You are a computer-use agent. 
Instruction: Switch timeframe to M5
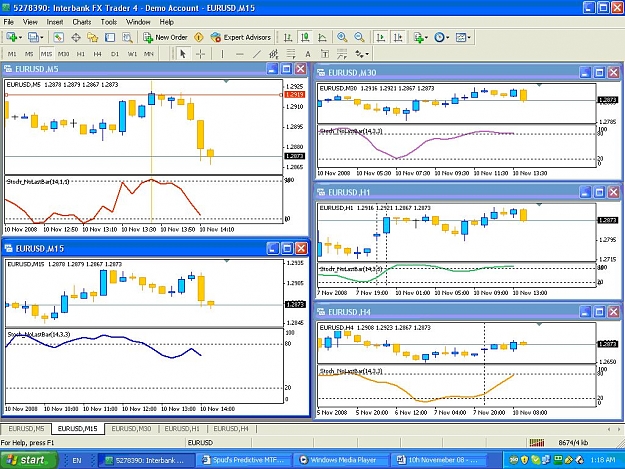29,54
